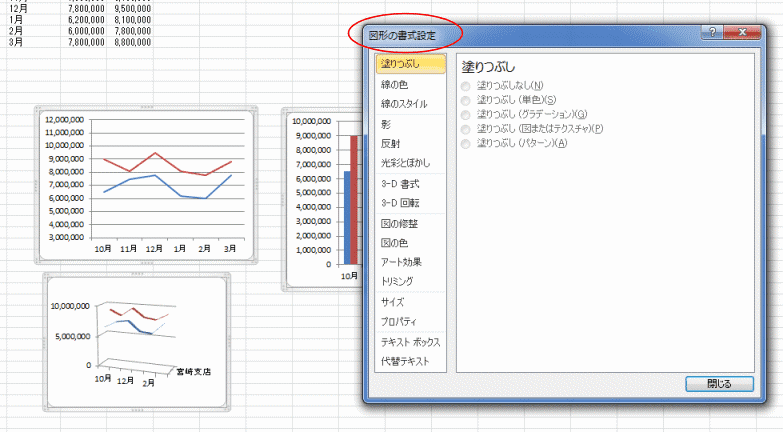Click the blue bar above 10月 in column chart
Screen dimensions: 783x432
click(x=347, y=218)
